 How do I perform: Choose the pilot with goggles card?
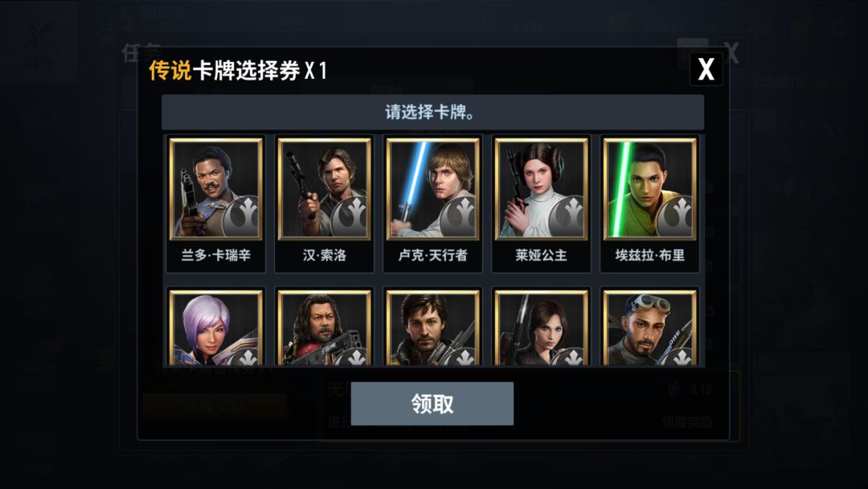[x=650, y=327]
